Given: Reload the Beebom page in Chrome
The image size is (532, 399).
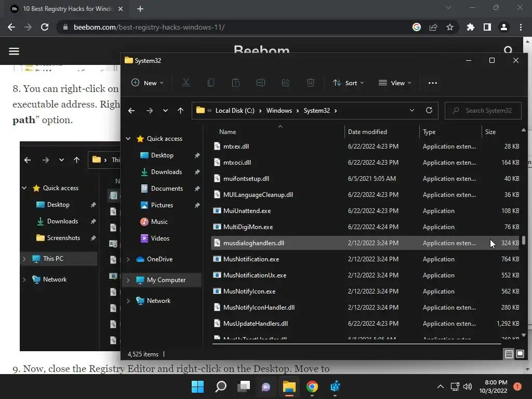Looking at the screenshot, I should (45, 27).
